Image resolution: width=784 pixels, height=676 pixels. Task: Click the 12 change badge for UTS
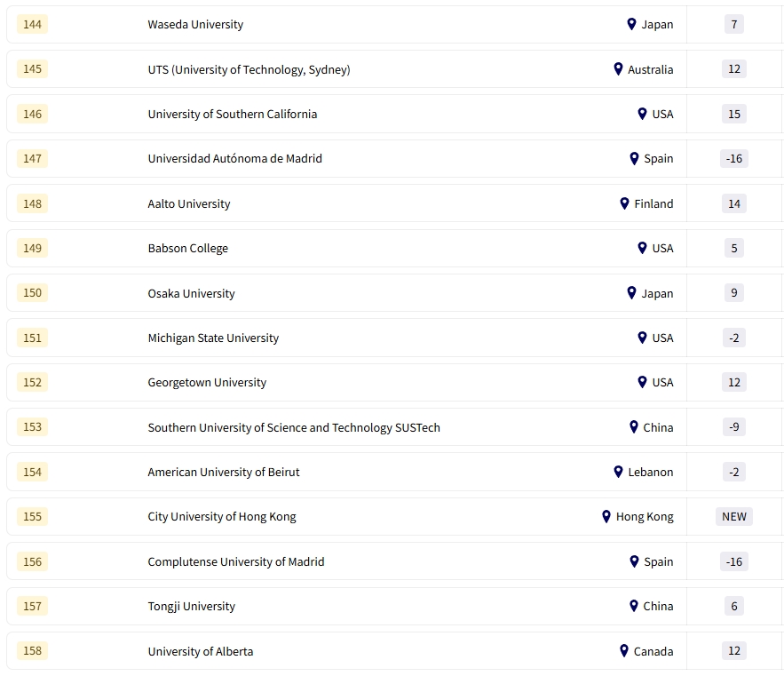[x=733, y=69]
